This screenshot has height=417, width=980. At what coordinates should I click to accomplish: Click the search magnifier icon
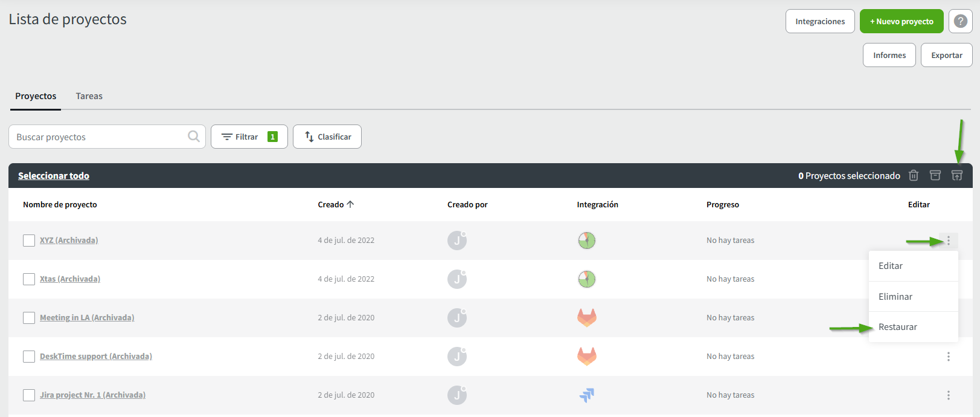click(x=194, y=137)
